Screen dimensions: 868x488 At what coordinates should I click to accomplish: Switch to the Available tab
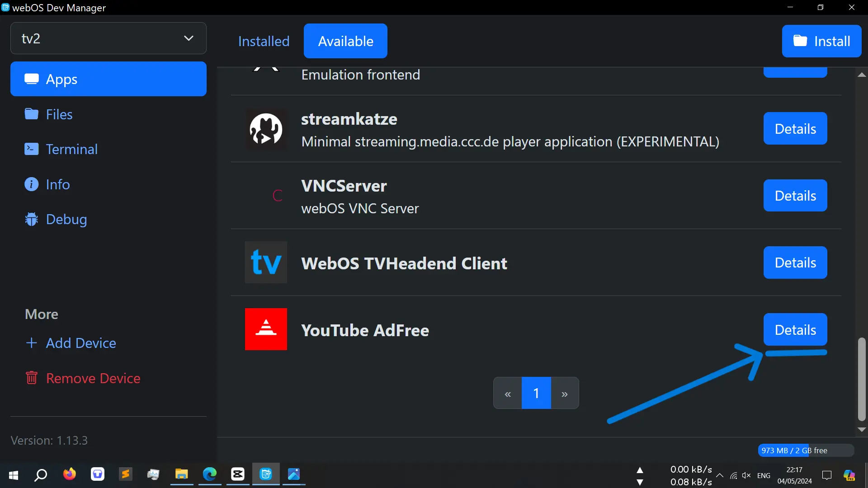click(x=345, y=41)
